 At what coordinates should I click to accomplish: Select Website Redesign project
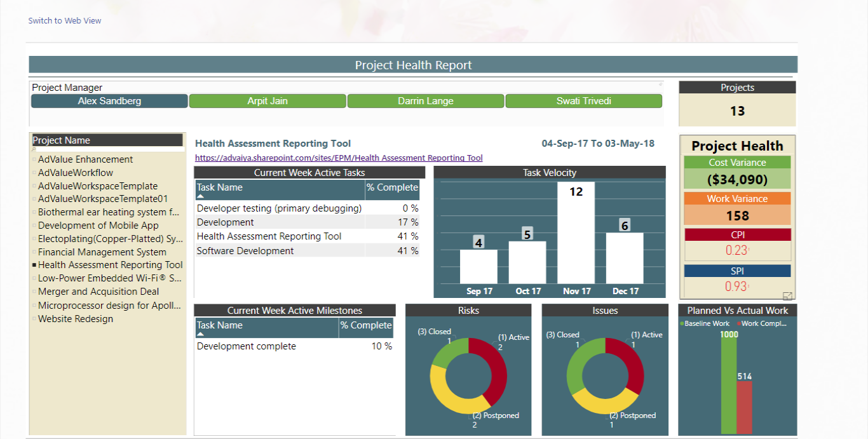click(76, 319)
